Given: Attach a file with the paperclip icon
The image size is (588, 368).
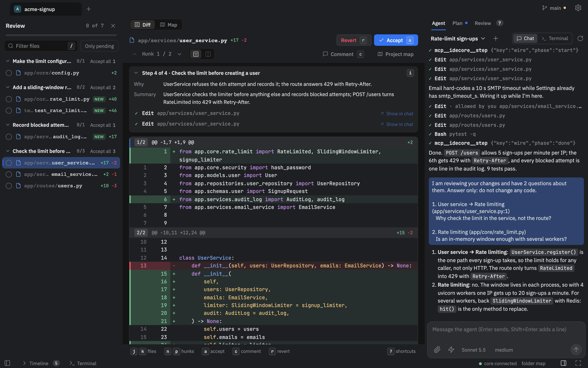Looking at the screenshot, I should tap(437, 350).
